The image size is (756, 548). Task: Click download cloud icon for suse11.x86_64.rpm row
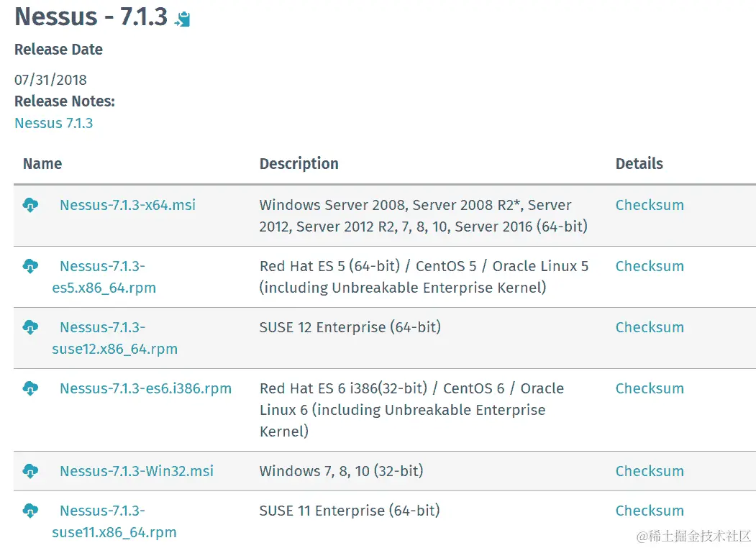tap(30, 511)
